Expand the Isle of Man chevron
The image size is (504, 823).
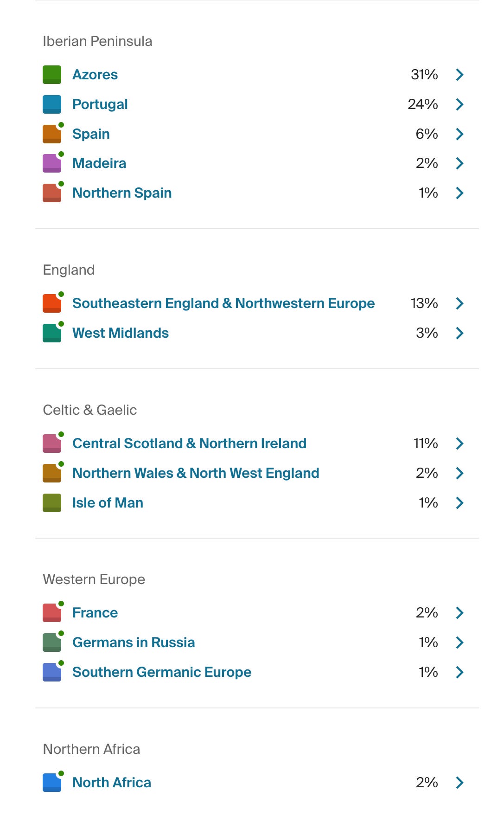459,503
